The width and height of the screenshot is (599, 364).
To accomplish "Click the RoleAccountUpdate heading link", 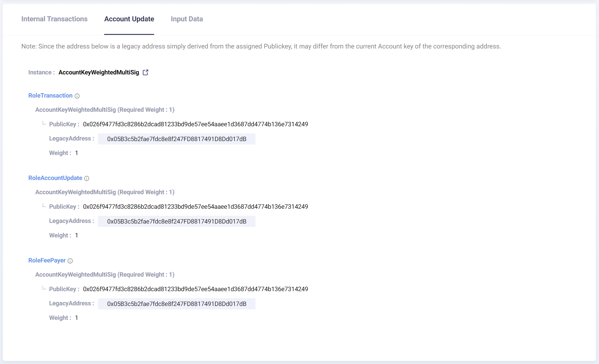I will click(x=55, y=178).
